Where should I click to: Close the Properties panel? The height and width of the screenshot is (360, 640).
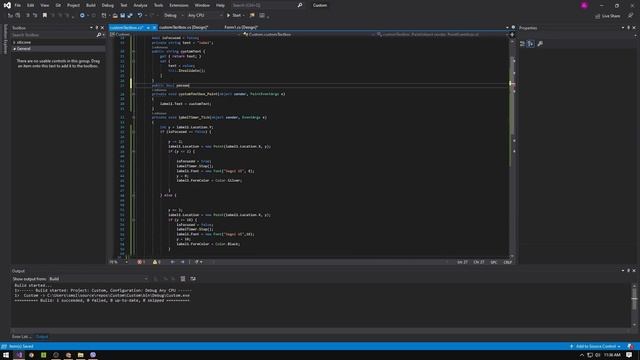pos(634,28)
